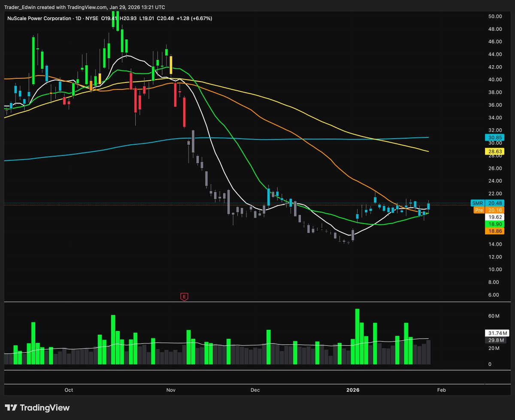Screen dimensions: 515x420
Task: Click the Feb label on time axis
Action: [442, 390]
